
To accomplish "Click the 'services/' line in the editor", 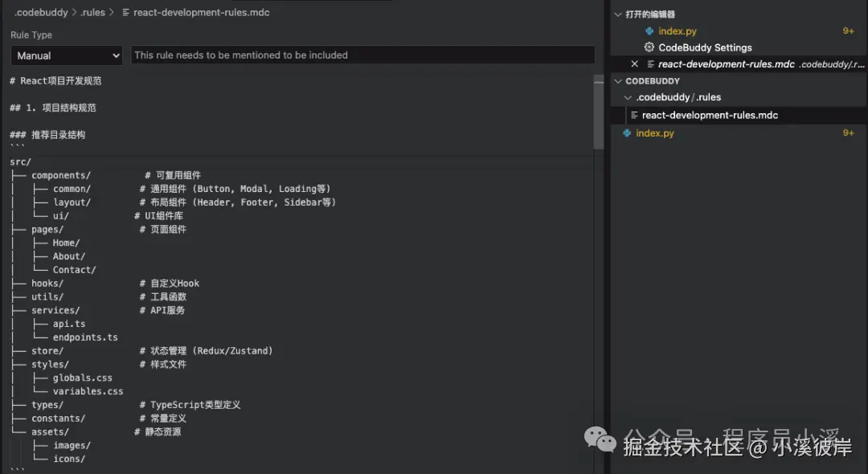I will pos(55,310).
